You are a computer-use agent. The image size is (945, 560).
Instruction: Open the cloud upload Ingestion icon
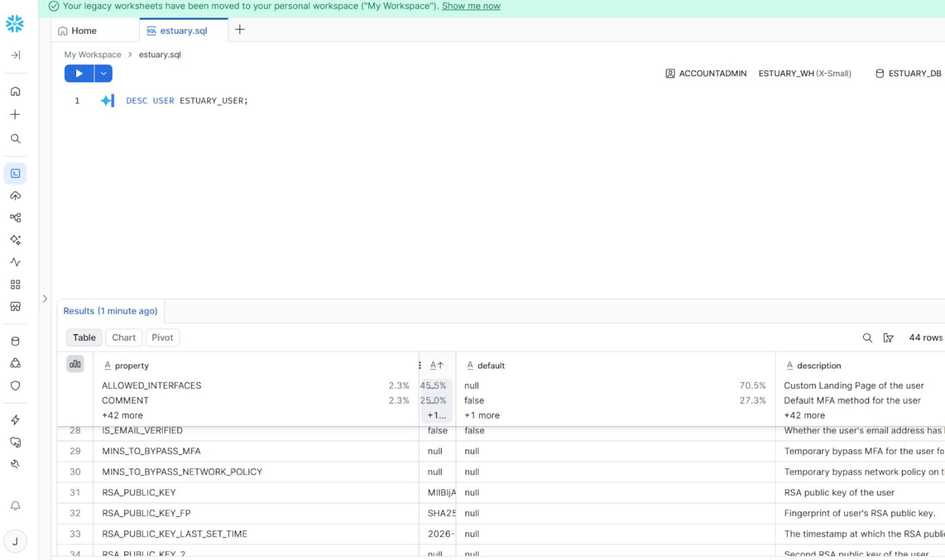pos(15,196)
